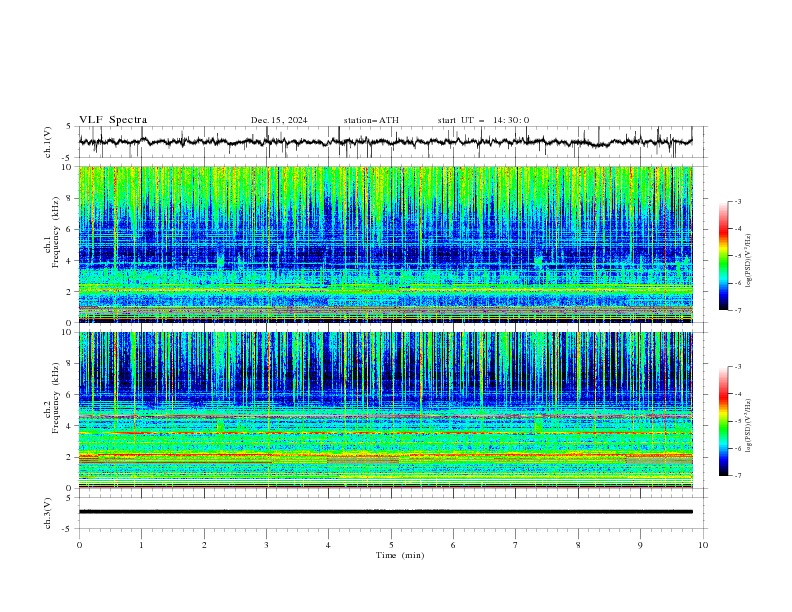Click time axis tick label "2"
Screen dimensions: 792x612
pyautogui.click(x=204, y=545)
